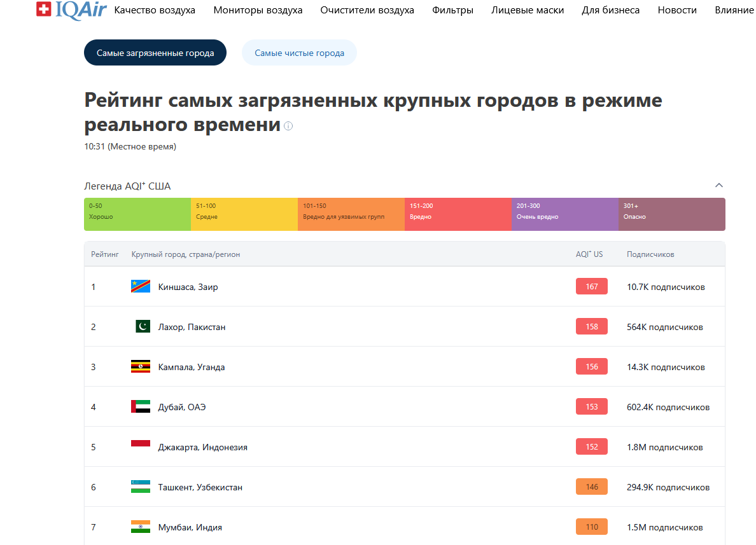Click the DR Congo flag next to Киншаса
Image resolution: width=756 pixels, height=545 pixels.
[x=140, y=286]
